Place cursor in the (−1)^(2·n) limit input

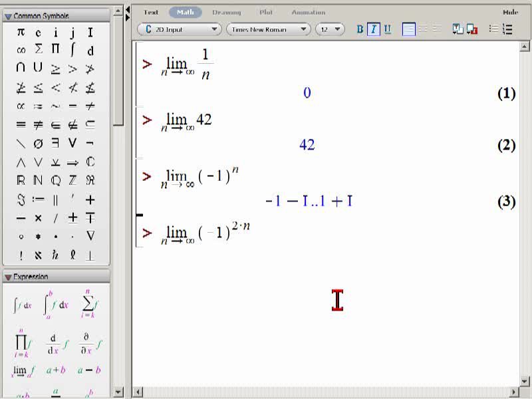(x=205, y=233)
